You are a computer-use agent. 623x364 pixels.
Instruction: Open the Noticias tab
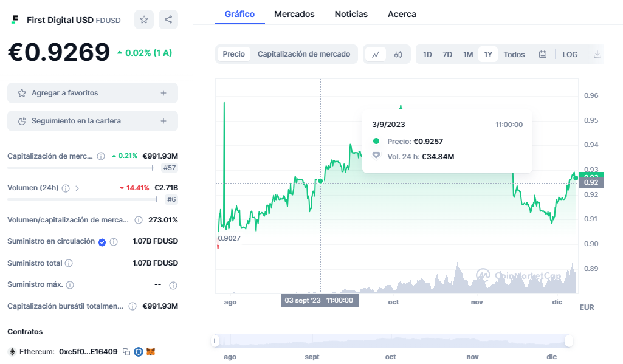[351, 15]
